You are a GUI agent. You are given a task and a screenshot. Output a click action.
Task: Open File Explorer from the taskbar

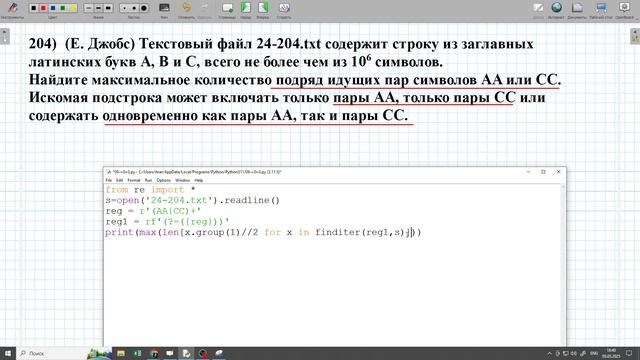pos(121,353)
